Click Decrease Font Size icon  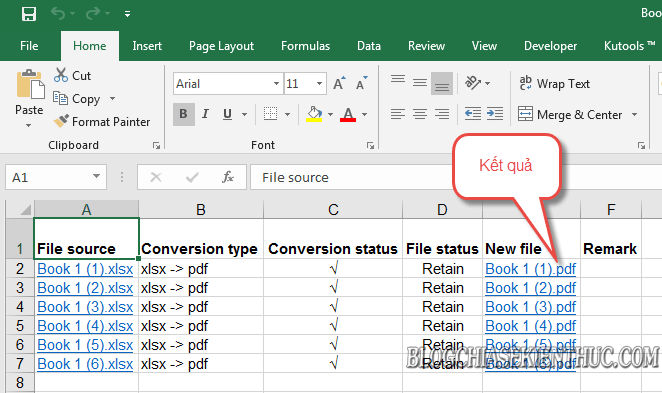pos(362,84)
